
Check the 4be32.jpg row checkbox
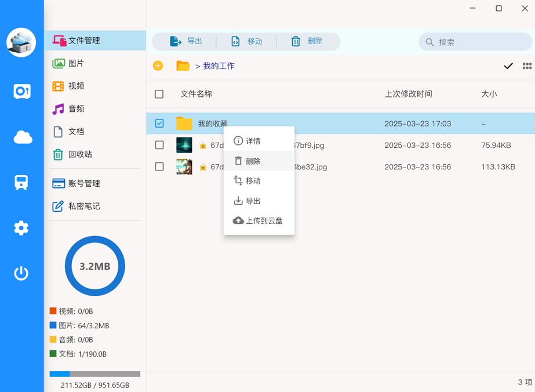tap(159, 166)
